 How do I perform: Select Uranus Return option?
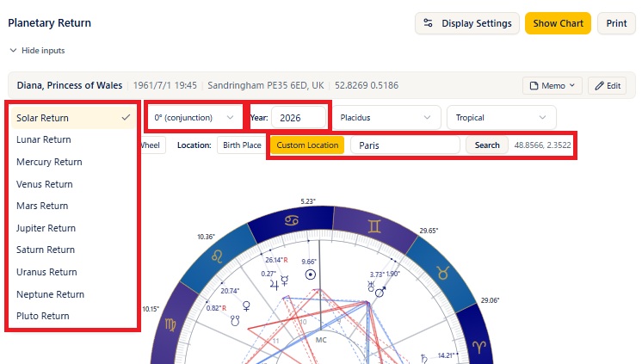click(73, 272)
